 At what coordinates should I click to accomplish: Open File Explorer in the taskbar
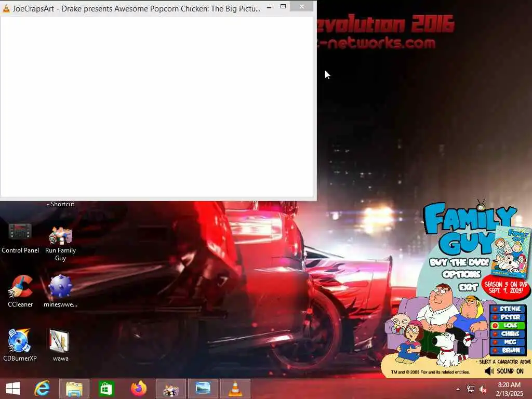74,389
